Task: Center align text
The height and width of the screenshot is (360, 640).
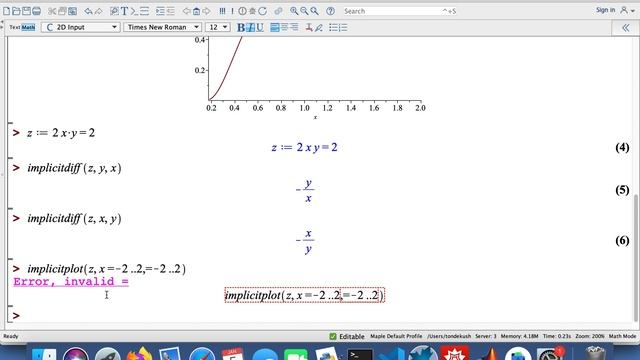Action: click(x=284, y=27)
